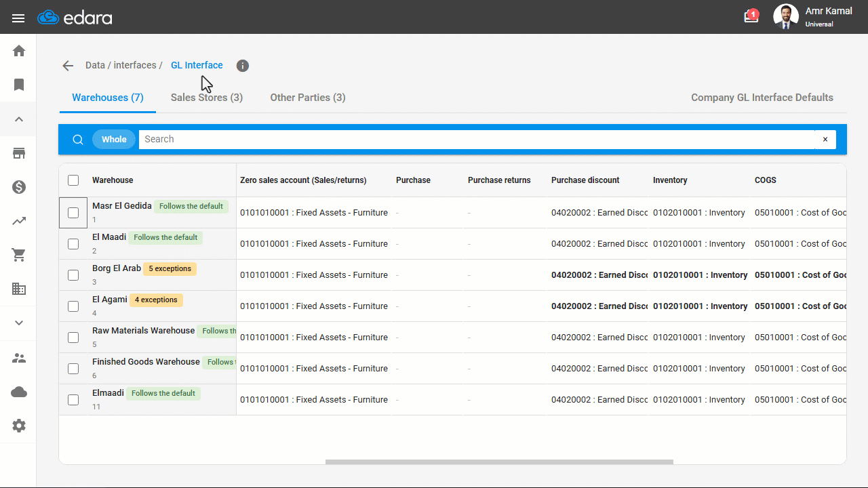Open the dollar finance sidebar icon
This screenshot has height=488, width=868.
(x=19, y=187)
